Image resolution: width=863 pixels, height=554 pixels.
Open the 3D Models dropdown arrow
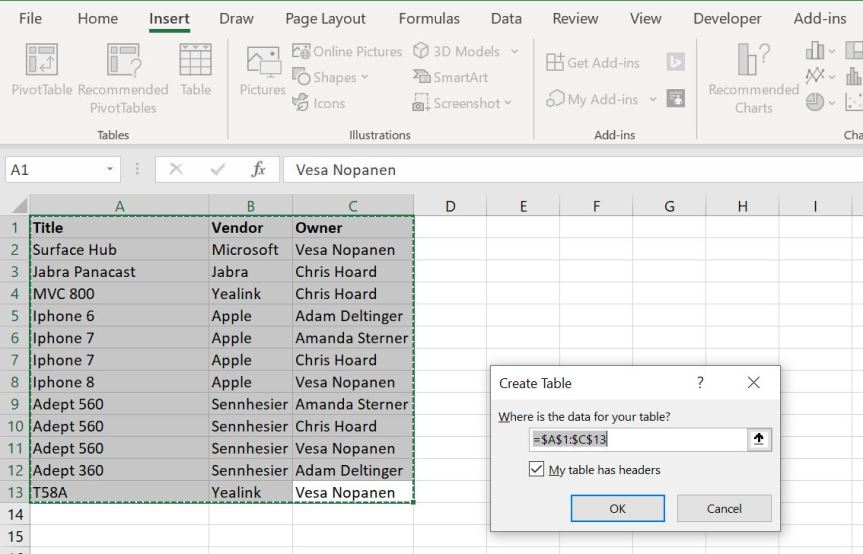[514, 51]
